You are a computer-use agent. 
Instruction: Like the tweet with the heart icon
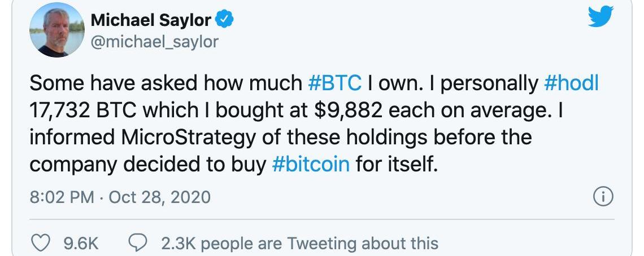(x=40, y=243)
